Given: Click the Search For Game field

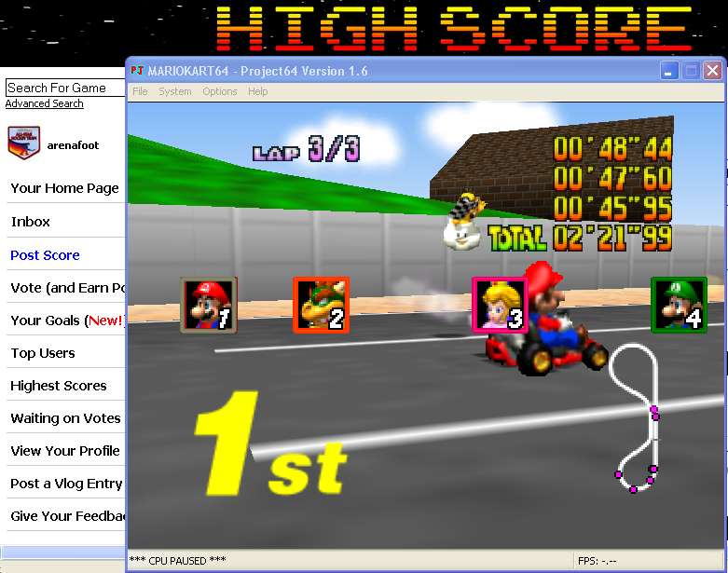Looking at the screenshot, I should [63, 88].
